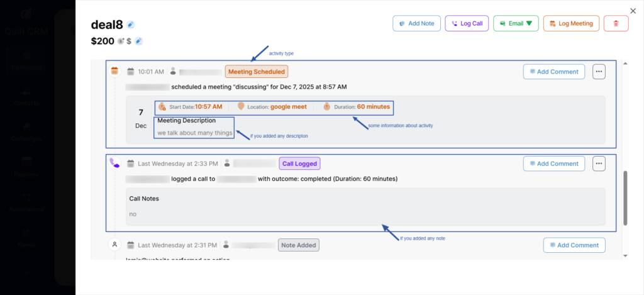This screenshot has width=644, height=295.
Task: Delete the deal with the red trash button
Action: click(x=616, y=23)
